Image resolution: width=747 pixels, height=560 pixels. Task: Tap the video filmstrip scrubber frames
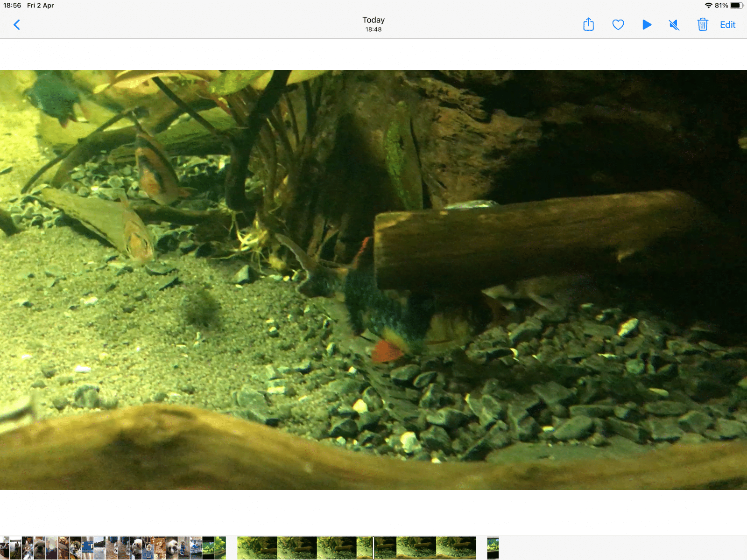coord(357,548)
